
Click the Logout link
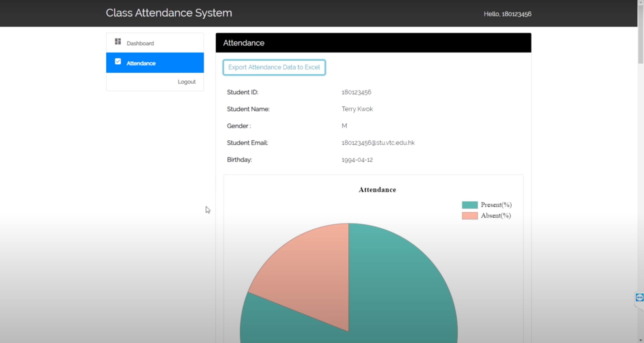(x=186, y=82)
